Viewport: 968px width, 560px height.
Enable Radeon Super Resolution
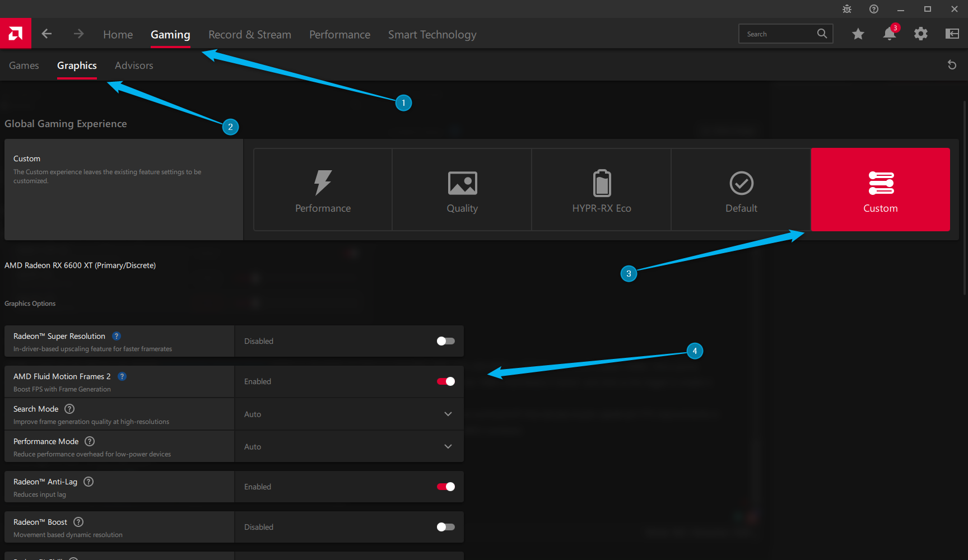(x=445, y=340)
